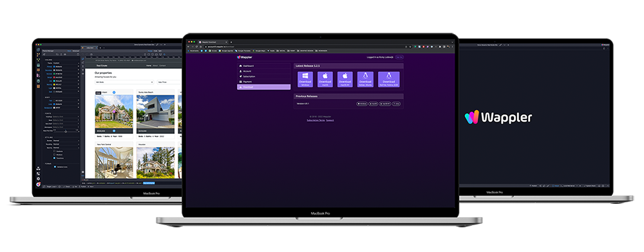
Task: Open the Headings font dropdown
Action: point(66,116)
